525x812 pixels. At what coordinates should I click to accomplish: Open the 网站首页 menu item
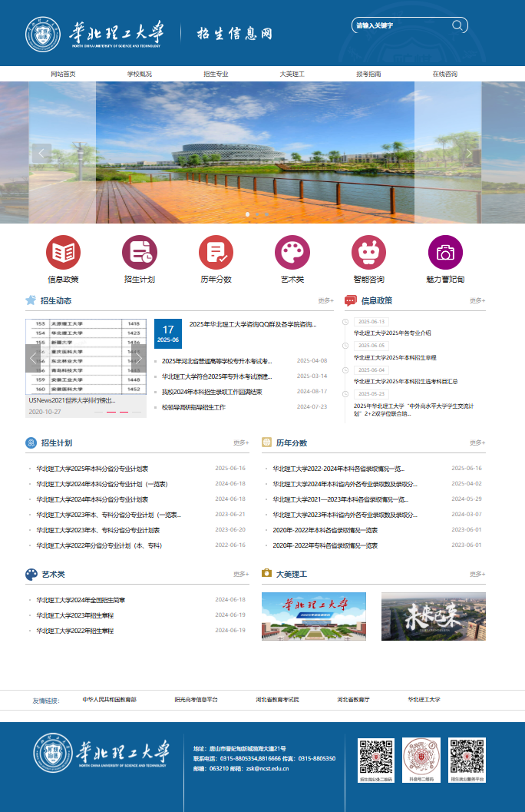coord(63,74)
